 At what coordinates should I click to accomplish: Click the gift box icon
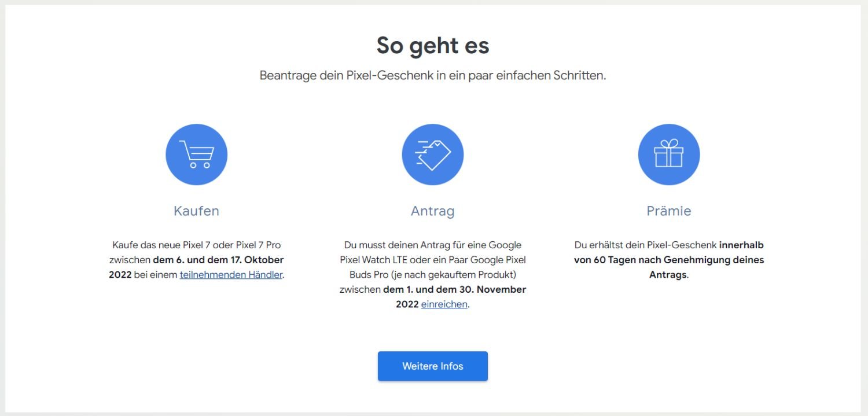(x=668, y=154)
